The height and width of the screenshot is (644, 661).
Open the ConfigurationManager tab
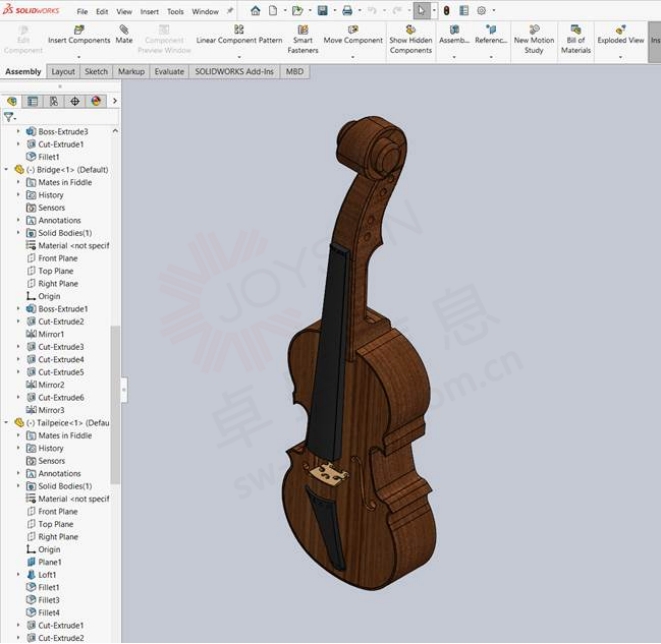tap(54, 101)
